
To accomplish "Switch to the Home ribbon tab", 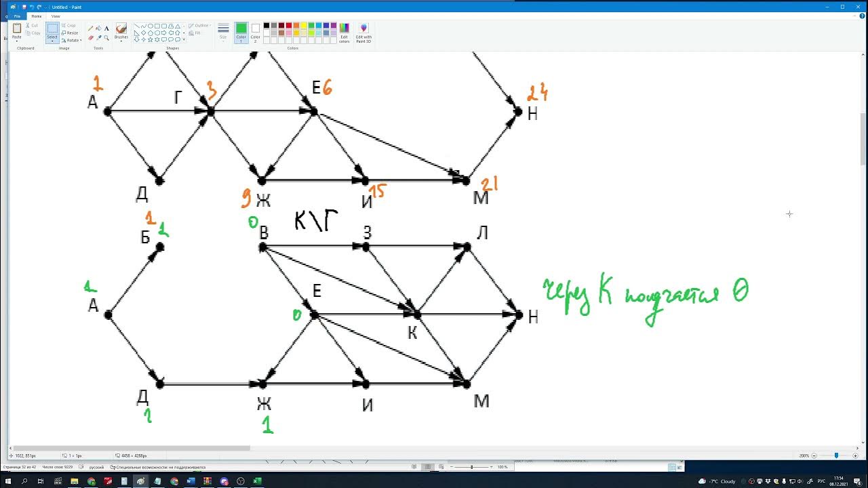I will click(37, 16).
